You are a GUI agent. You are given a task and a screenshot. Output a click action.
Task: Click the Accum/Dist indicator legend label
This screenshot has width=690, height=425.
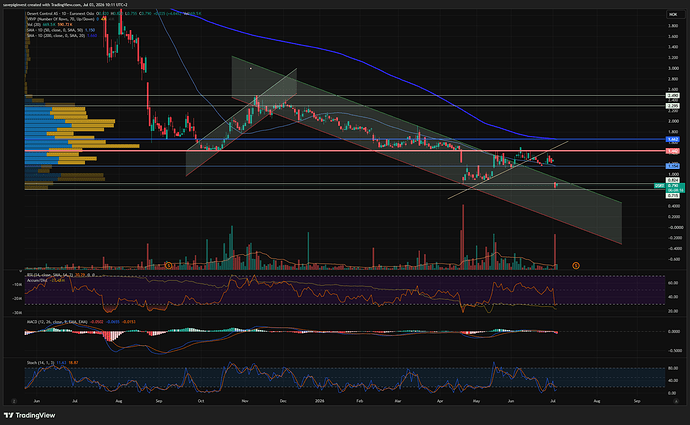[x=37, y=280]
